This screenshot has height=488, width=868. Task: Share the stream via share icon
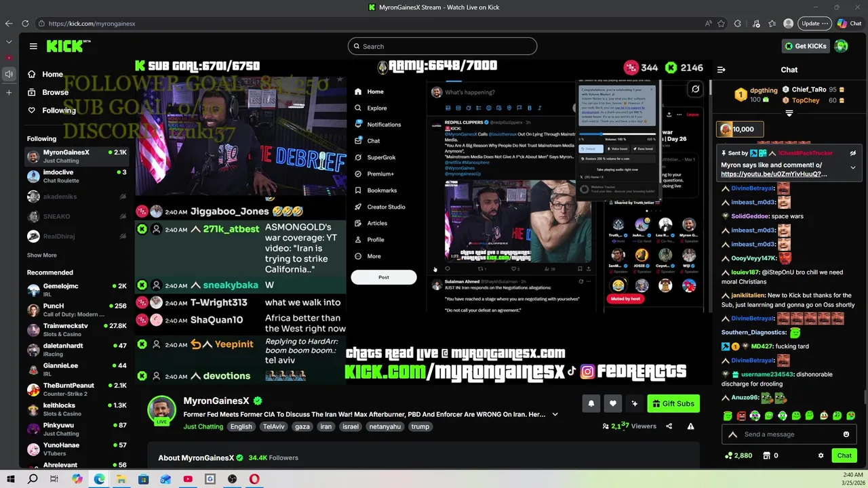[669, 426]
